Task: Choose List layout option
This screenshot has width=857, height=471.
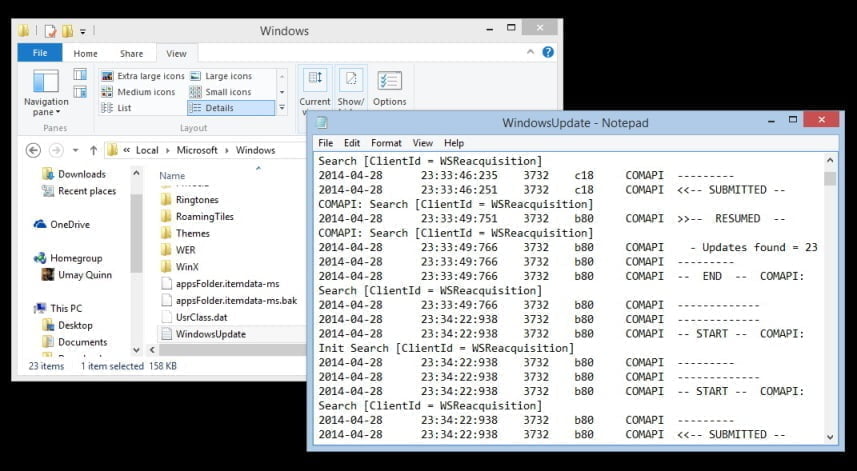Action: (x=116, y=108)
